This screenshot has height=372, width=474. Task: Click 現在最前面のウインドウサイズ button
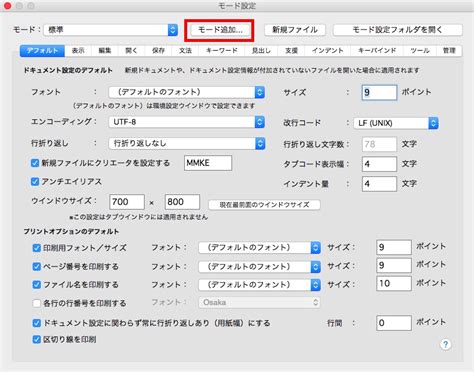264,205
